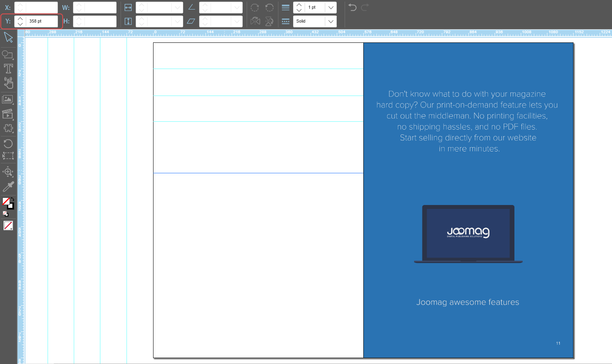612x364 pixels.
Task: Increase the Y position stepper value
Action: [20, 18]
